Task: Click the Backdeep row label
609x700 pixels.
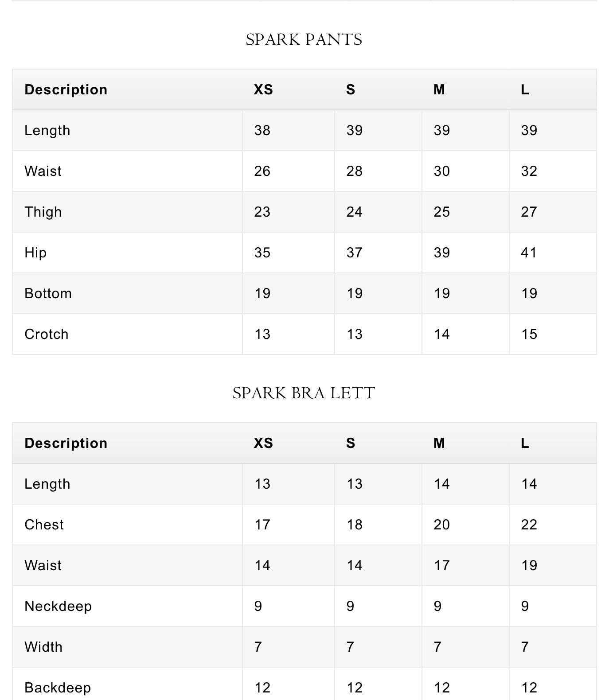Action: pyautogui.click(x=58, y=688)
